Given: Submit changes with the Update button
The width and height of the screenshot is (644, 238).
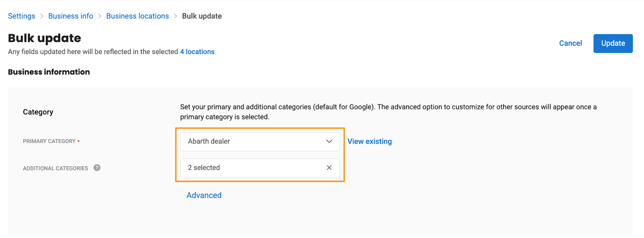Looking at the screenshot, I should click(x=613, y=43).
